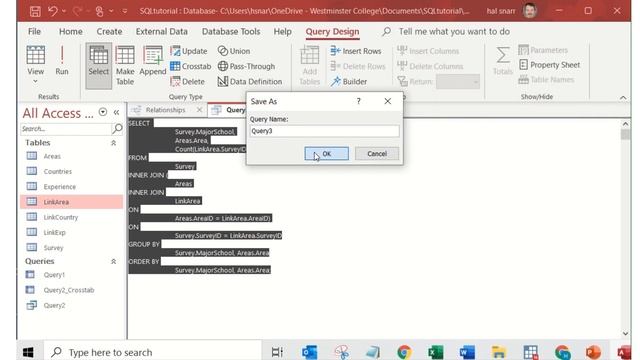Switch to the Create ribbon tab
Image resolution: width=640 pixels, height=360 pixels.
[x=109, y=31]
